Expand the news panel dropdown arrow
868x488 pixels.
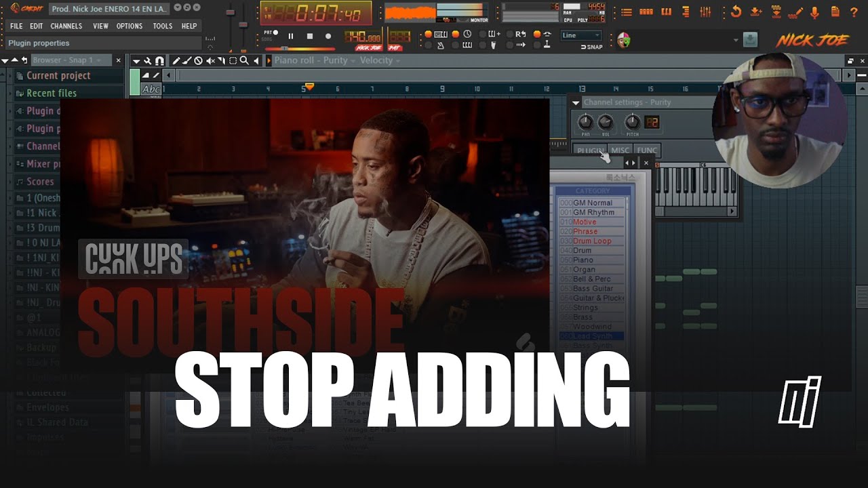736,40
